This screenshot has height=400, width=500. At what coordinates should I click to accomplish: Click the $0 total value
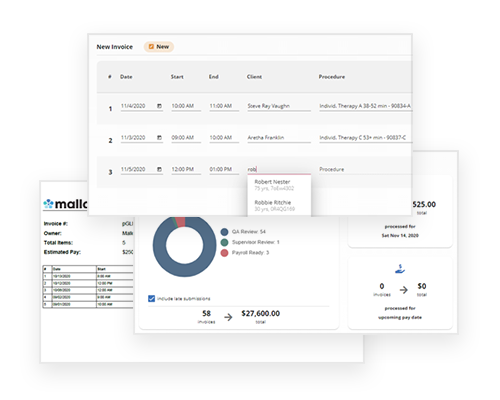[422, 286]
